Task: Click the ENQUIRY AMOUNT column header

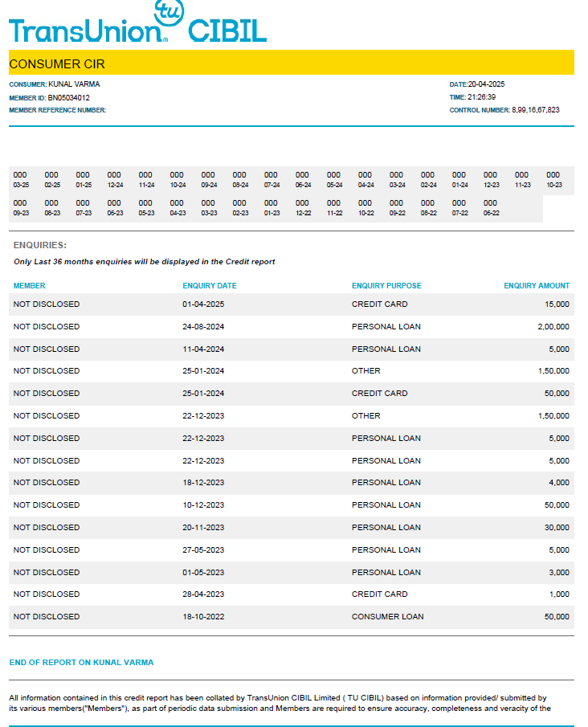Action: pyautogui.click(x=537, y=286)
